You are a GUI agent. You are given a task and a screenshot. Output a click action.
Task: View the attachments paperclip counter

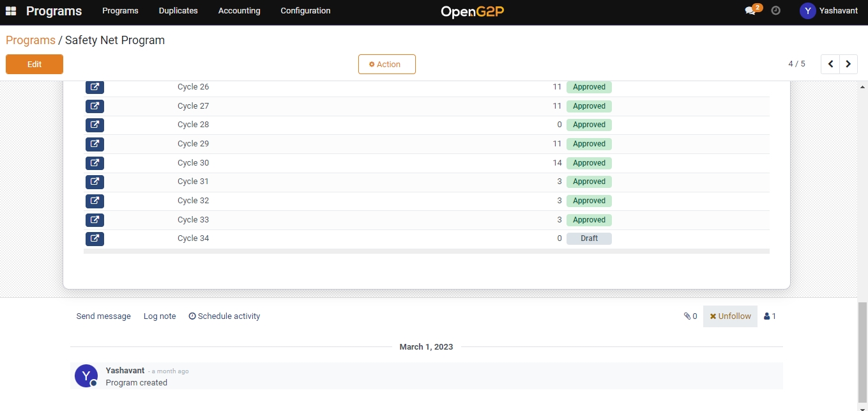(690, 316)
